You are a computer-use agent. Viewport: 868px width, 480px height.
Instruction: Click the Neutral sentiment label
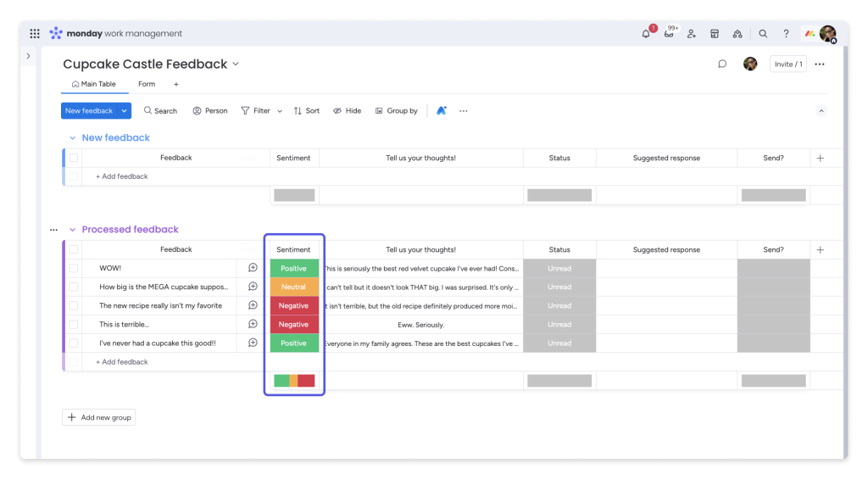(x=294, y=287)
